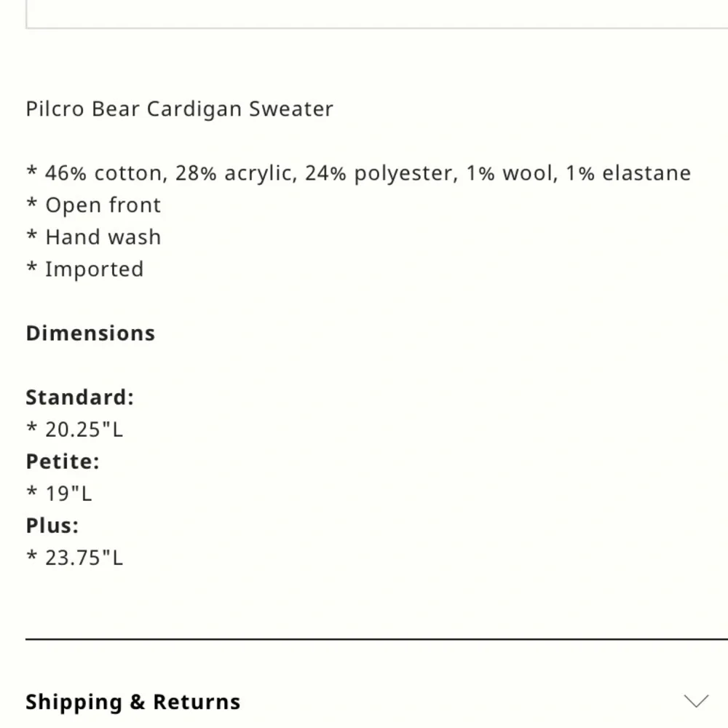Click the Dimensions heading

90,333
